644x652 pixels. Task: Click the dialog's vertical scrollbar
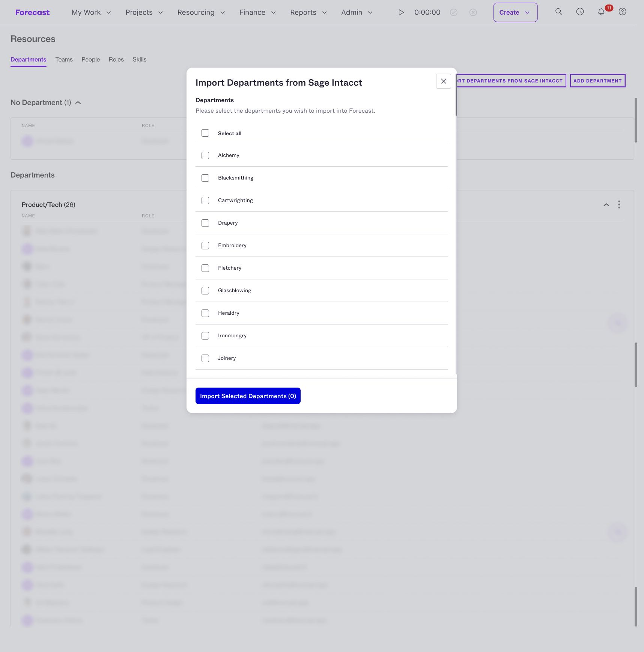[456, 95]
